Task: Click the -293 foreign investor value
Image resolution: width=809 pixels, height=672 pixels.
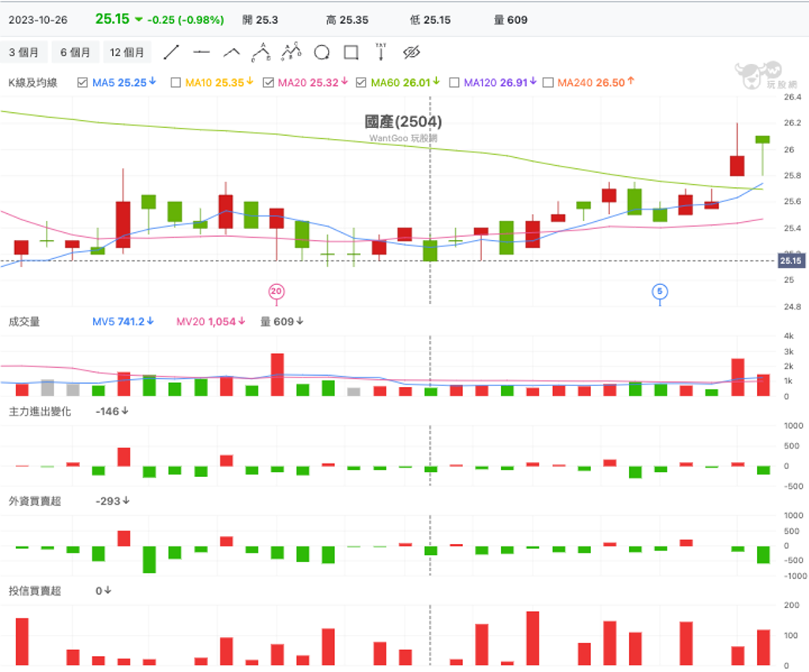Action: pos(112,501)
